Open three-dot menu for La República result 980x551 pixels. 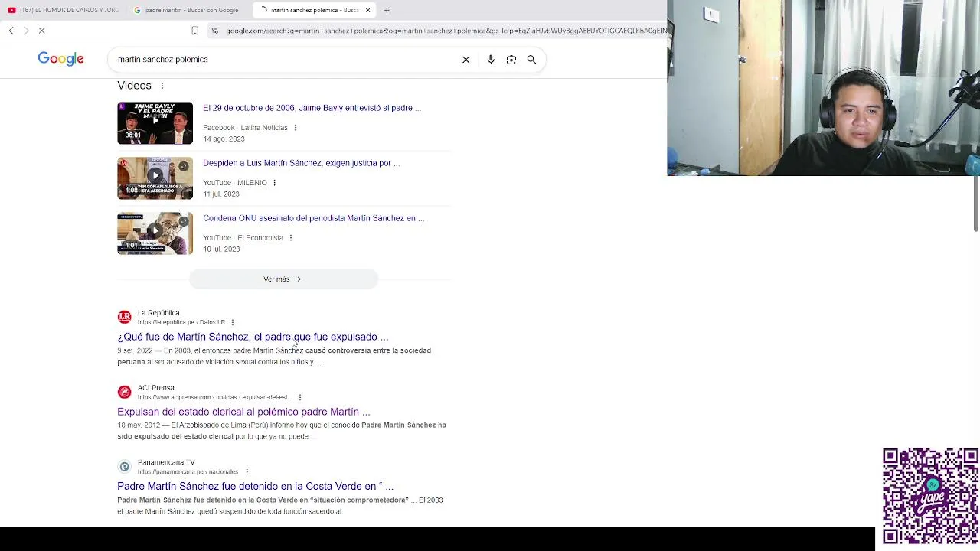(x=233, y=323)
